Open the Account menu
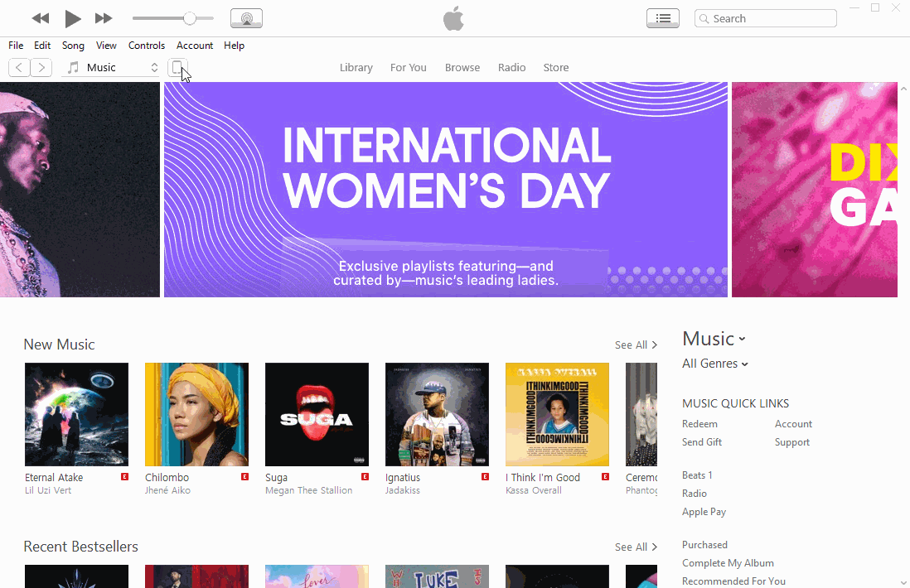 point(195,46)
